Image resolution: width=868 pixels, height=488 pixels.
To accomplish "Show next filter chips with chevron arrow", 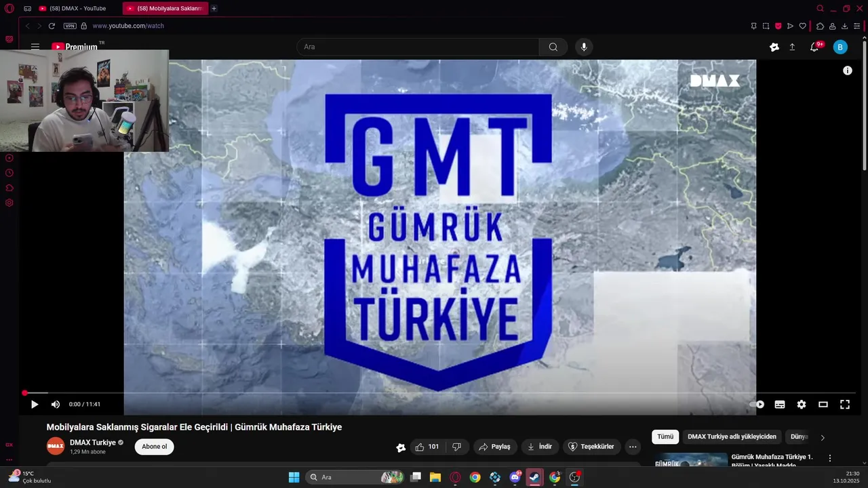I will point(823,438).
